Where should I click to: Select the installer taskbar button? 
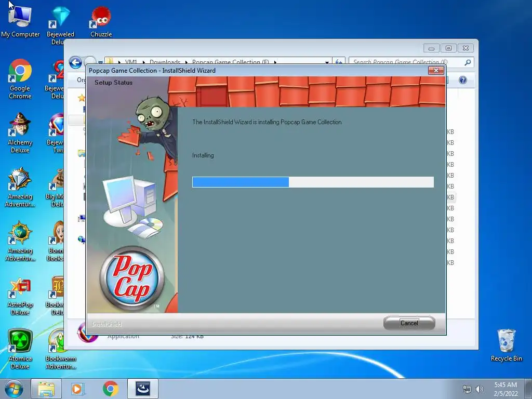(143, 389)
